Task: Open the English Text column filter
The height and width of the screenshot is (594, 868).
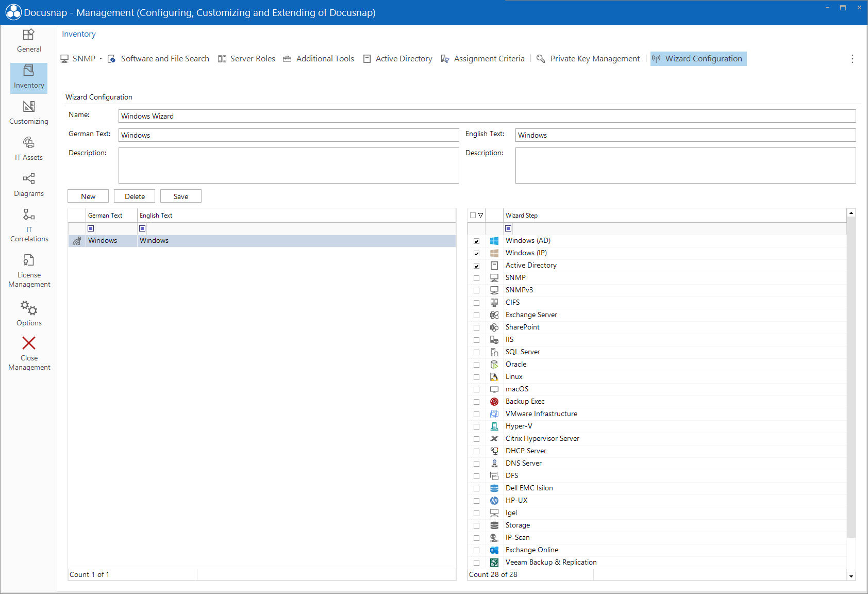Action: tap(142, 228)
